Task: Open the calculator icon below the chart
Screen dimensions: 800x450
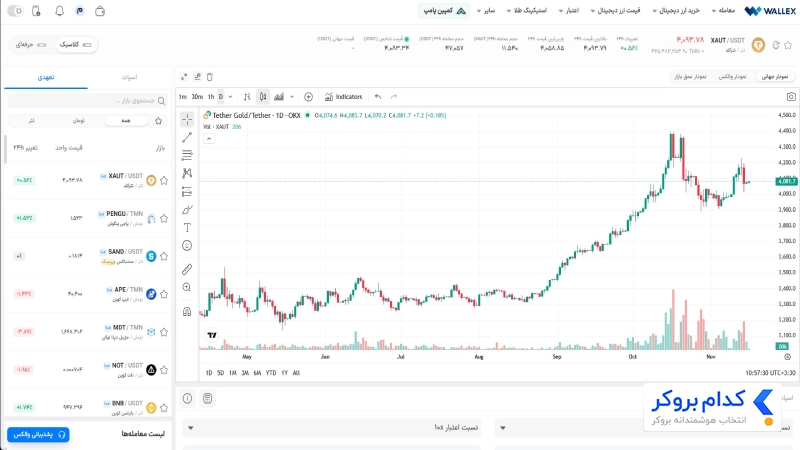Action: pos(207,398)
